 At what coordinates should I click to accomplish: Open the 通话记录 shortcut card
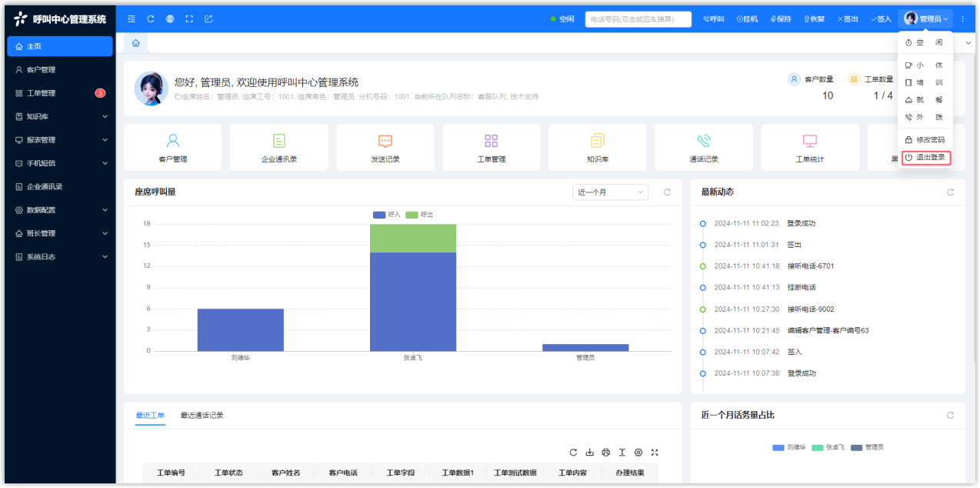703,148
